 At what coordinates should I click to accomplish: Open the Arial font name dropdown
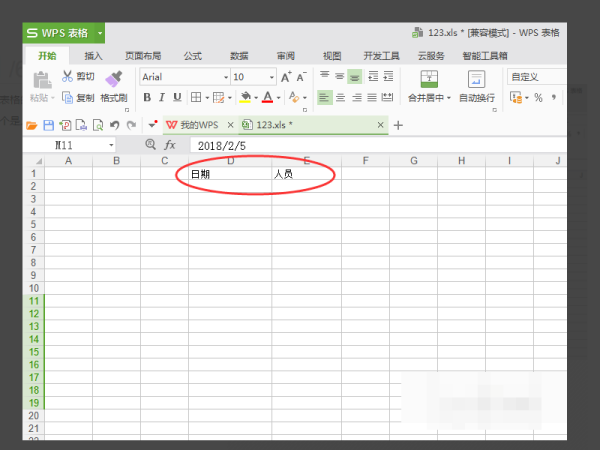[226, 77]
